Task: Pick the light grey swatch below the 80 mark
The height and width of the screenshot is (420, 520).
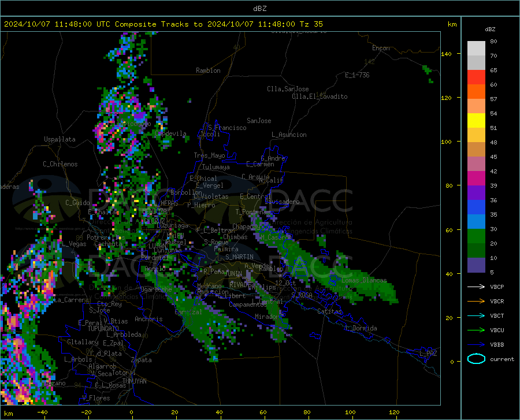Action: click(x=476, y=49)
